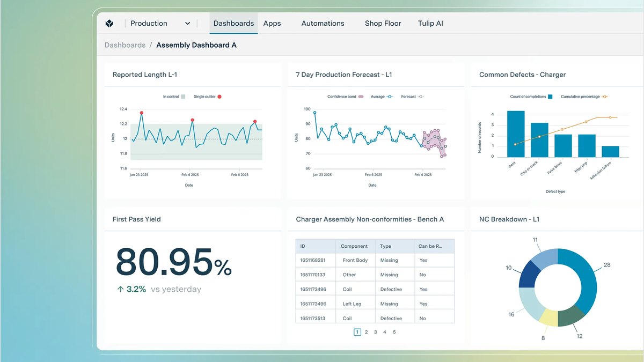Go to the Shop Floor tab
Screen dimensions: 644x362
tap(383, 24)
